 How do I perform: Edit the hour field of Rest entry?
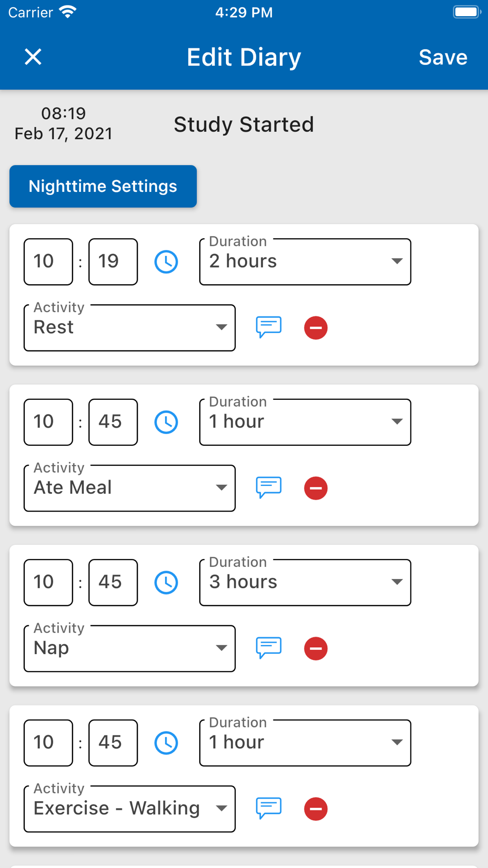48,262
